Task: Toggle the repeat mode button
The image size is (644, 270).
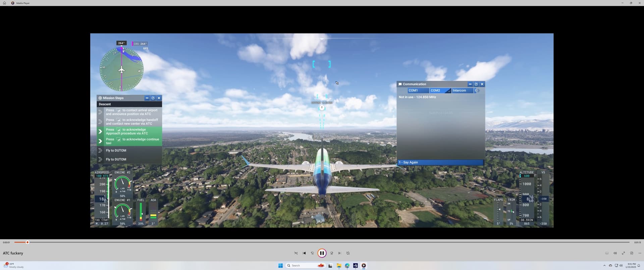Action: click(x=348, y=253)
